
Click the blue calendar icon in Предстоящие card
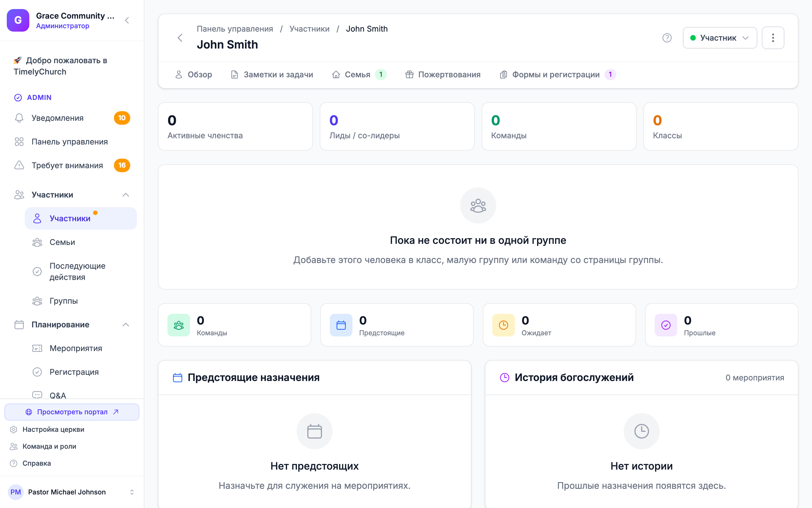pos(341,325)
